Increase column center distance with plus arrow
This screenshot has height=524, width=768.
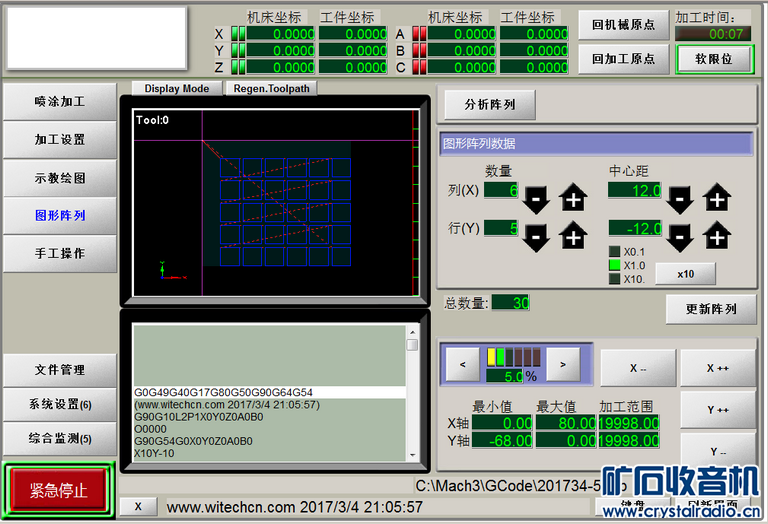click(716, 198)
